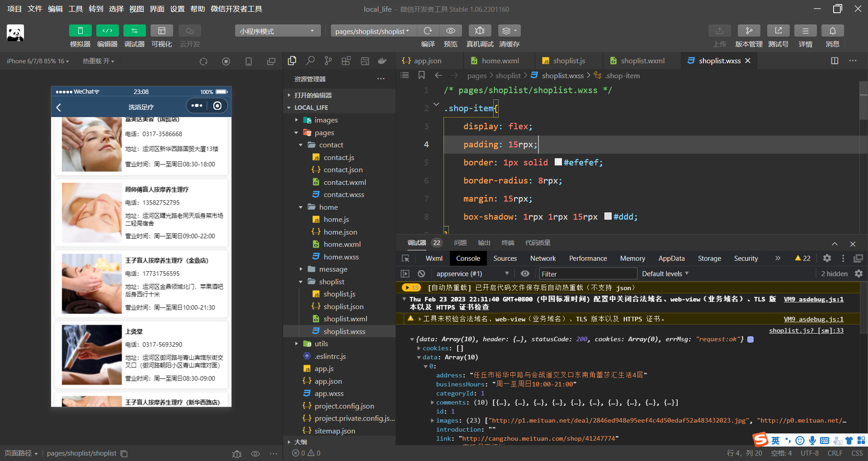Click the real device debug icon (真机调试)
This screenshot has width=868, height=461.
[x=480, y=31]
